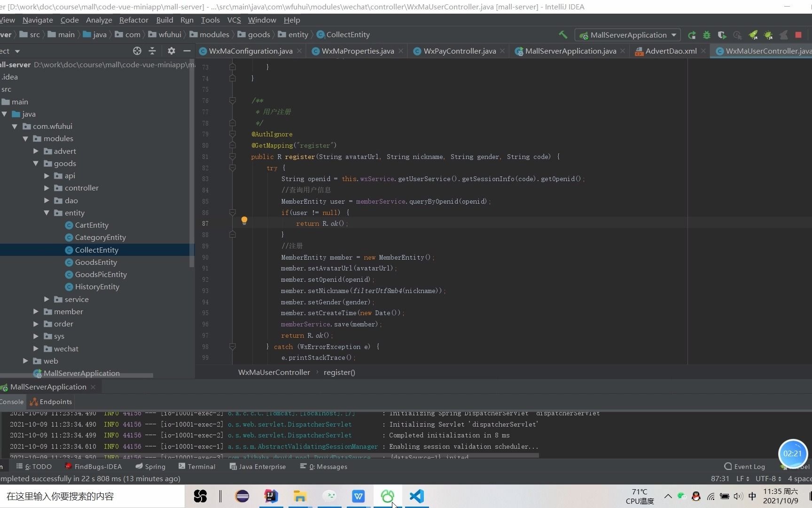This screenshot has height=508, width=812.
Task: Collapse the entity folder in the project tree
Action: 47,213
